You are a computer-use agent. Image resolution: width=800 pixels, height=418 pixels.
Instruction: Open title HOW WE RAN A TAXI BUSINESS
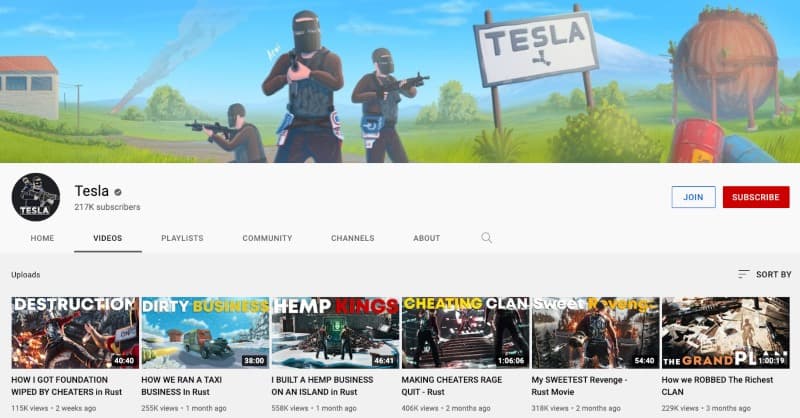pos(182,386)
